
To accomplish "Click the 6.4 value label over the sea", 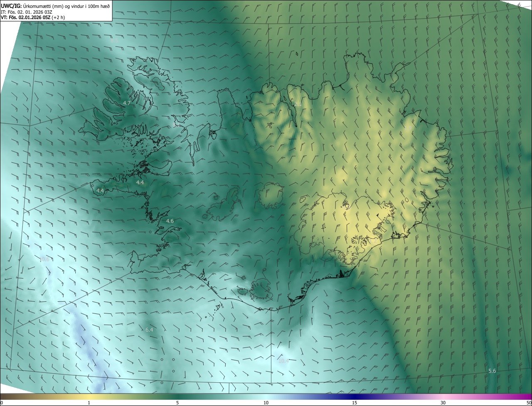I will point(149,330).
